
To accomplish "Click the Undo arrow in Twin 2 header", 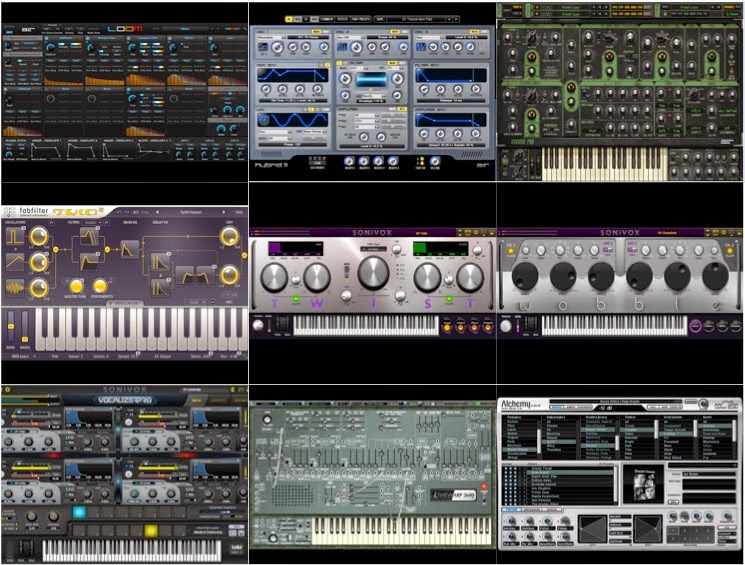I will pos(120,212).
